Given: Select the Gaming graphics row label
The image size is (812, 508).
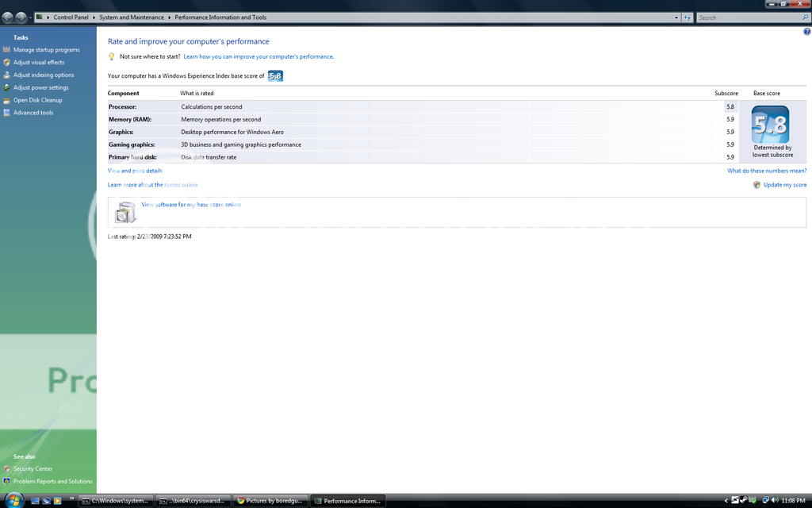Looking at the screenshot, I should coord(132,144).
